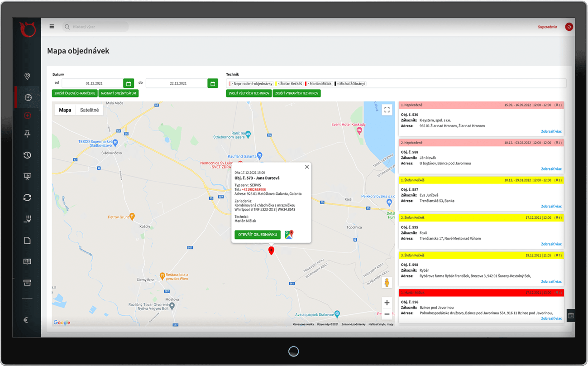Click the Superadmin user label
This screenshot has height=366, width=588.
tap(548, 27)
